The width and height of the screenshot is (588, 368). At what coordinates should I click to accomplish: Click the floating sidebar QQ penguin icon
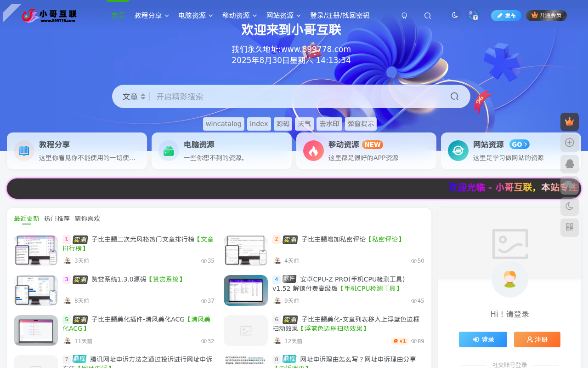tap(570, 164)
